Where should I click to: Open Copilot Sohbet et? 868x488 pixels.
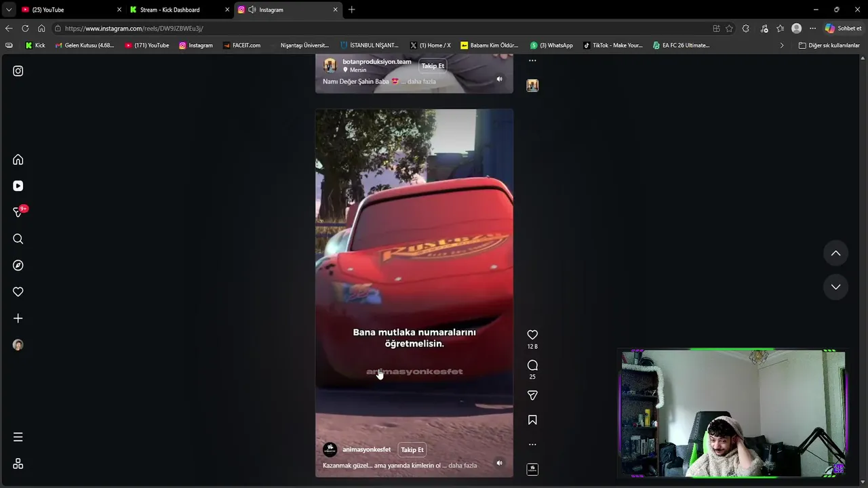tap(843, 28)
